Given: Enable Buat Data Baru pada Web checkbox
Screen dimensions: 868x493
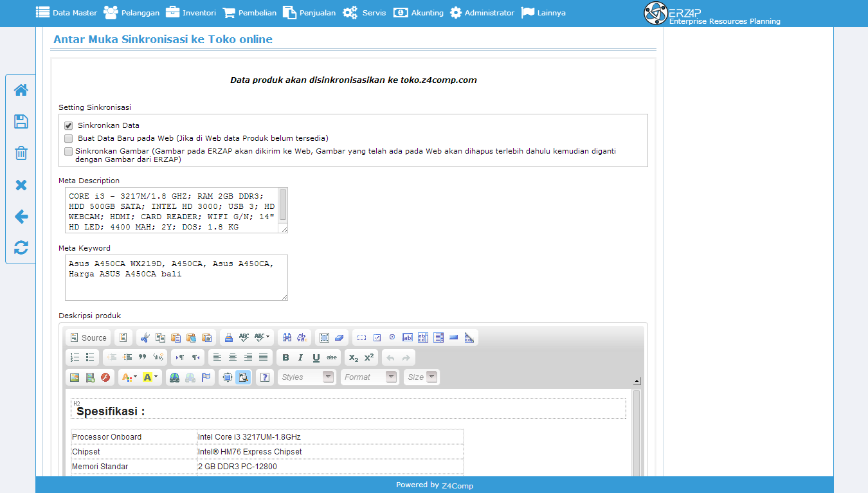Looking at the screenshot, I should (69, 138).
